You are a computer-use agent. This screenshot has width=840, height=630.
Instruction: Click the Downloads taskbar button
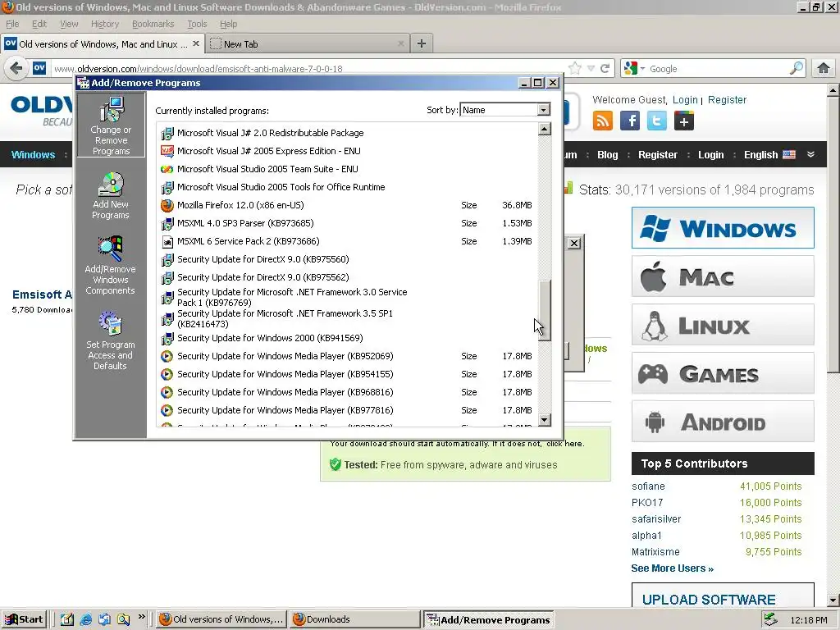pos(355,619)
